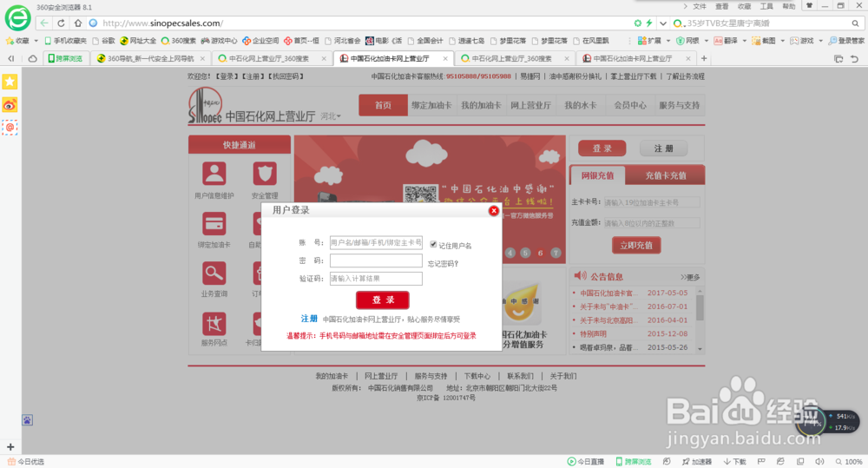The height and width of the screenshot is (468, 868).
Task: Click 今日直播 in status bar
Action: 586,461
